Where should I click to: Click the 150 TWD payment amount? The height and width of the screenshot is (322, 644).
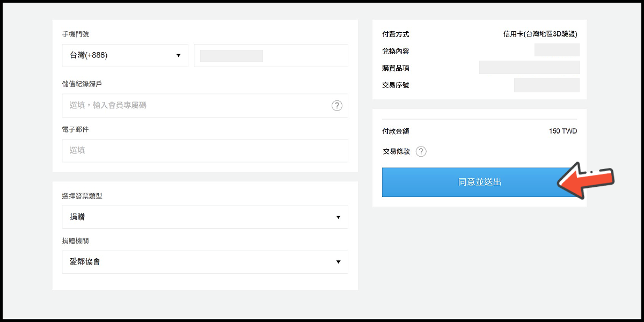(x=562, y=131)
